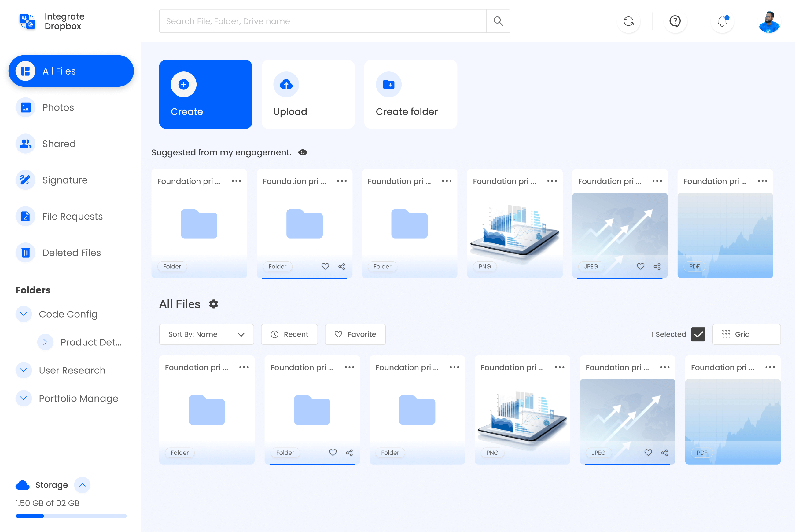Toggle visibility of suggested engagement eye icon
Viewport: 795px width, 532px height.
[x=302, y=153]
